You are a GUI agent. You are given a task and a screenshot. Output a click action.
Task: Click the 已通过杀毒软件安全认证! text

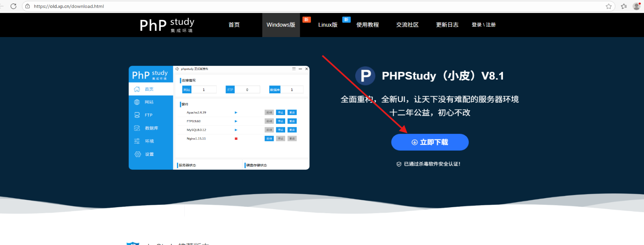pyautogui.click(x=432, y=164)
